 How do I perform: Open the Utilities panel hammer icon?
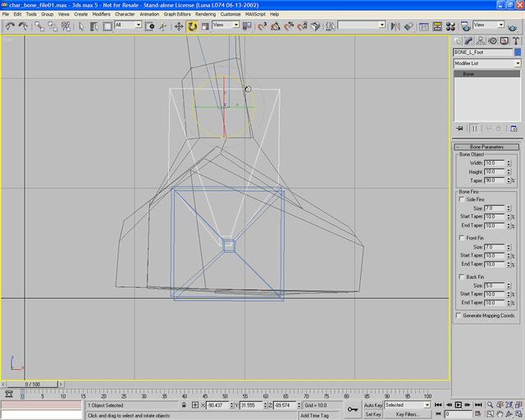[514, 40]
